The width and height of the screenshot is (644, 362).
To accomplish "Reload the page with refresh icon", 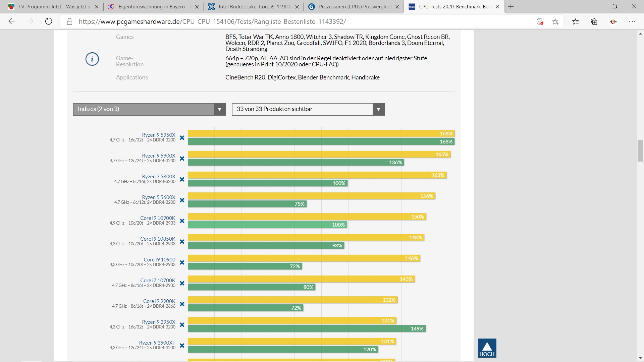I will click(49, 21).
